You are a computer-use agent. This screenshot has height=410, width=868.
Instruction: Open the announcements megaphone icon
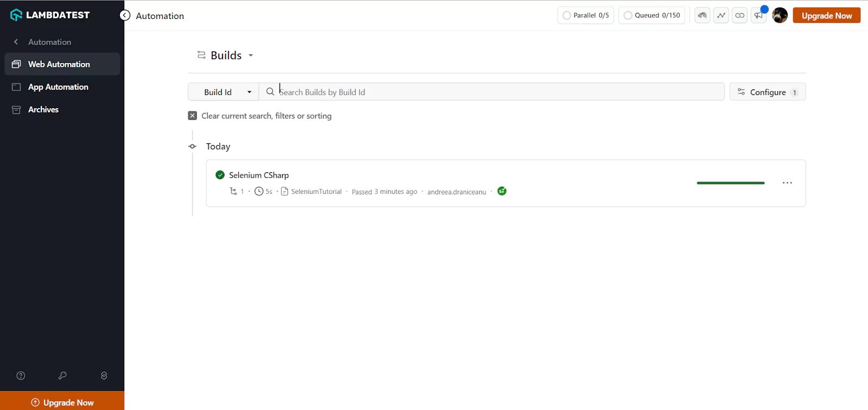(x=758, y=15)
